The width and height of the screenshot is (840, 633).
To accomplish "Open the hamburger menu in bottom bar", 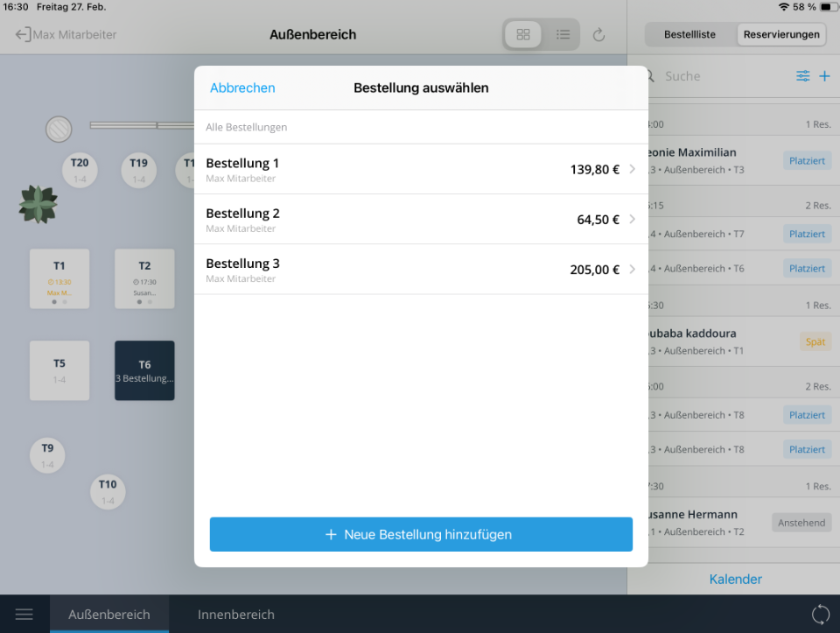I will [x=24, y=615].
